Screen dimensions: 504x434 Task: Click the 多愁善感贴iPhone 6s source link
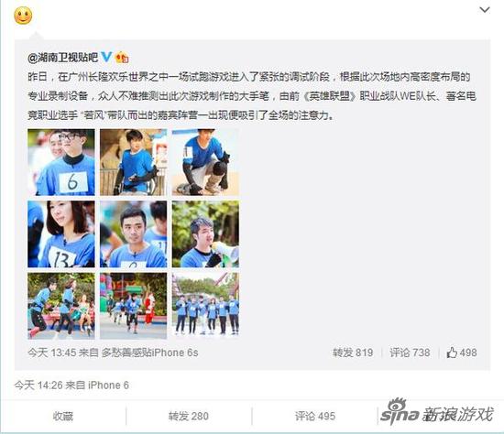[149, 353]
